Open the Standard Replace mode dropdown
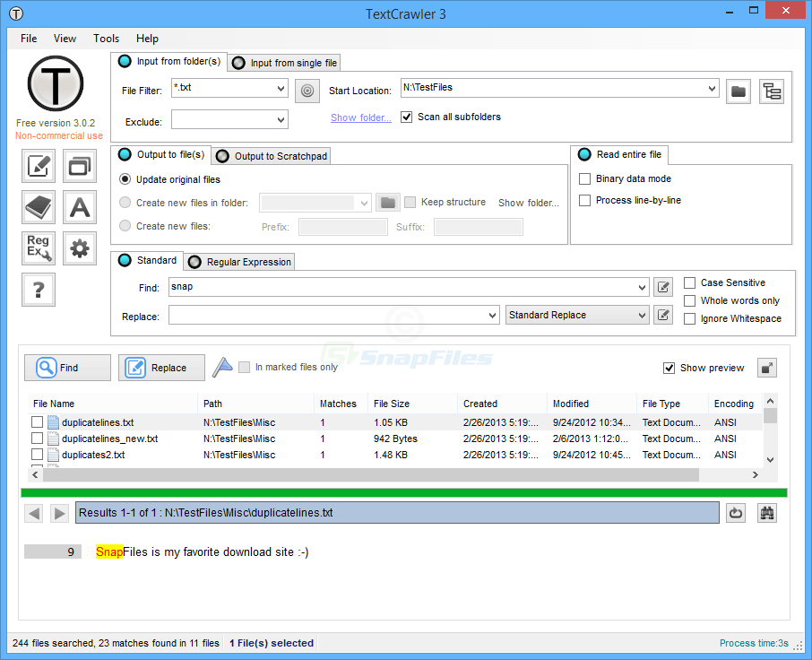Screen dimensions: 812x660 point(577,315)
